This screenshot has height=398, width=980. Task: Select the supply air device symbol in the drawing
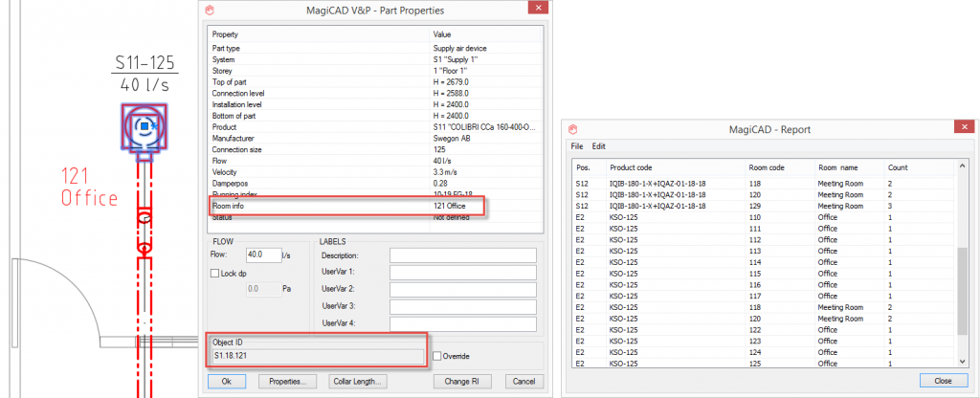(145, 127)
